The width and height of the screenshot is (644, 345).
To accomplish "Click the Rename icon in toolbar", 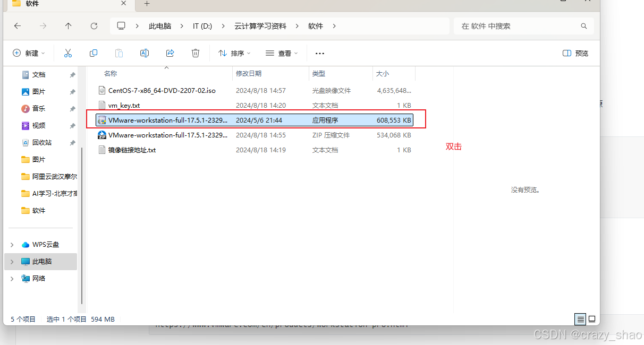I will (x=144, y=53).
